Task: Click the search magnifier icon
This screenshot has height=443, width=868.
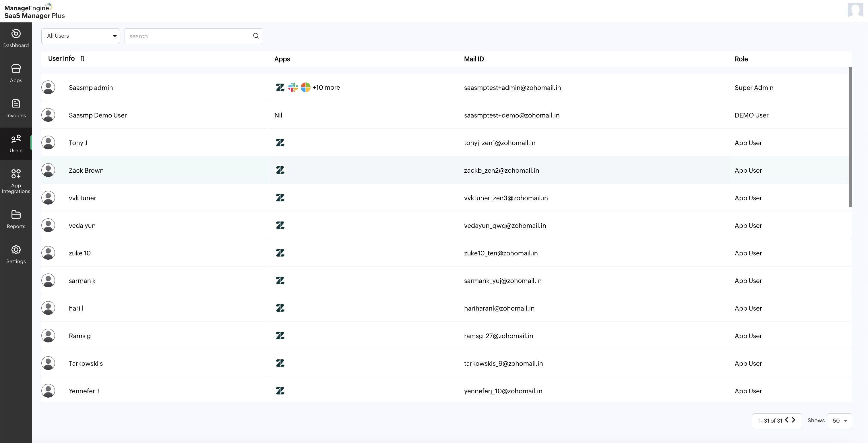Action: coord(256,36)
